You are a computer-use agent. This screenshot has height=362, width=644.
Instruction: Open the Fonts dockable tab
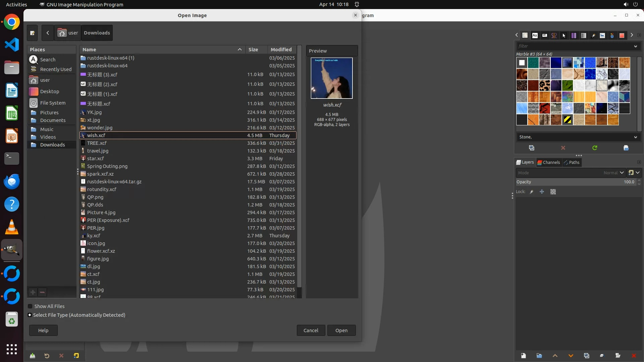point(535,35)
